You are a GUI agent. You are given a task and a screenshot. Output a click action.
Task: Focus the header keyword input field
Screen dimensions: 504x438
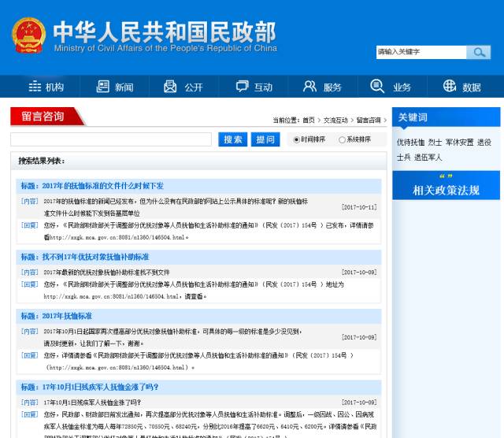click(421, 52)
